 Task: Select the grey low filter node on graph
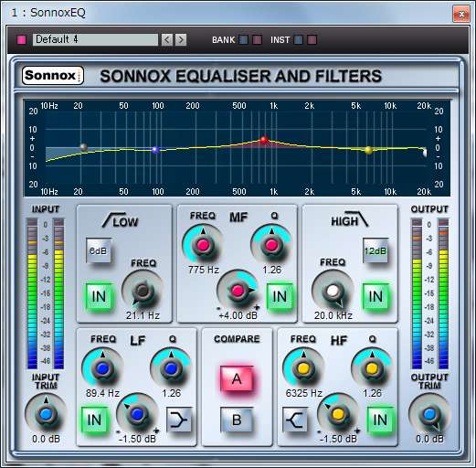pyautogui.click(x=83, y=147)
